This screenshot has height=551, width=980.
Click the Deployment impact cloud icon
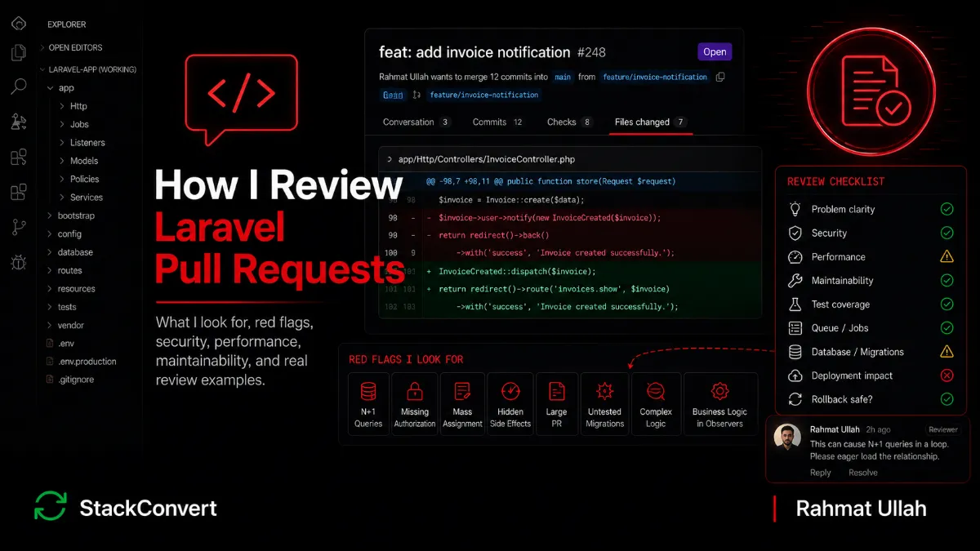pyautogui.click(x=795, y=375)
